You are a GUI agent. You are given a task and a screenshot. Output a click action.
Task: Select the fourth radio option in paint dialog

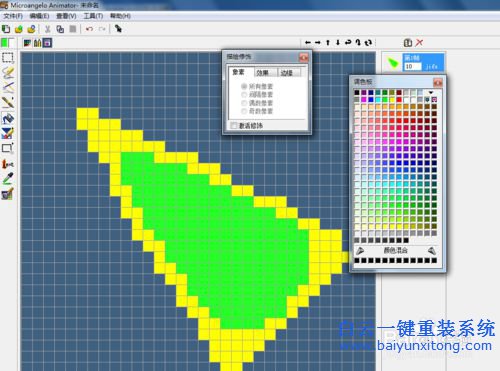click(244, 111)
